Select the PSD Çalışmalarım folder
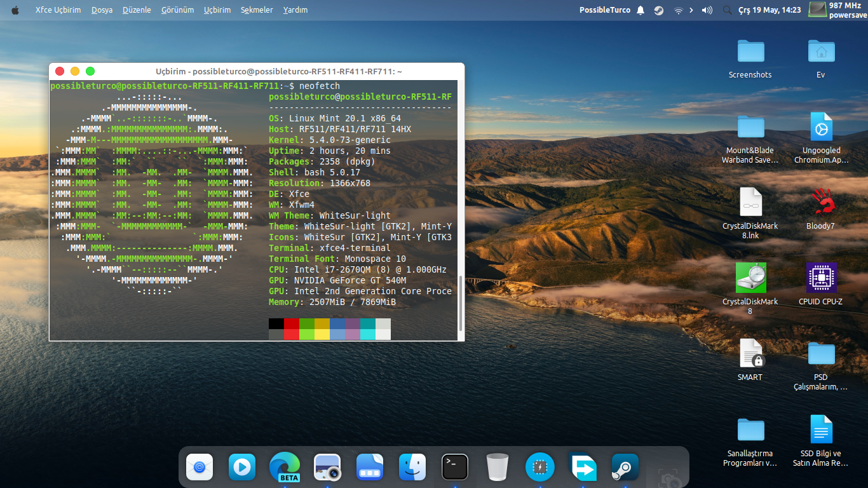868x488 pixels. pyautogui.click(x=821, y=365)
